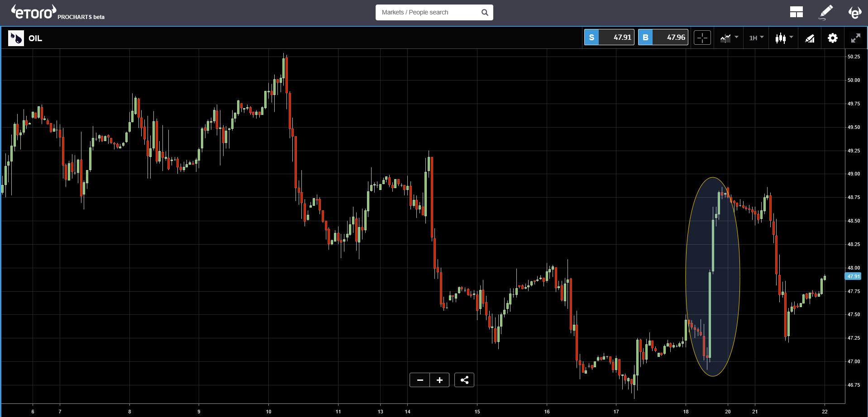This screenshot has width=868, height=417.
Task: Select the pencil drawing tools icon
Action: click(826, 12)
